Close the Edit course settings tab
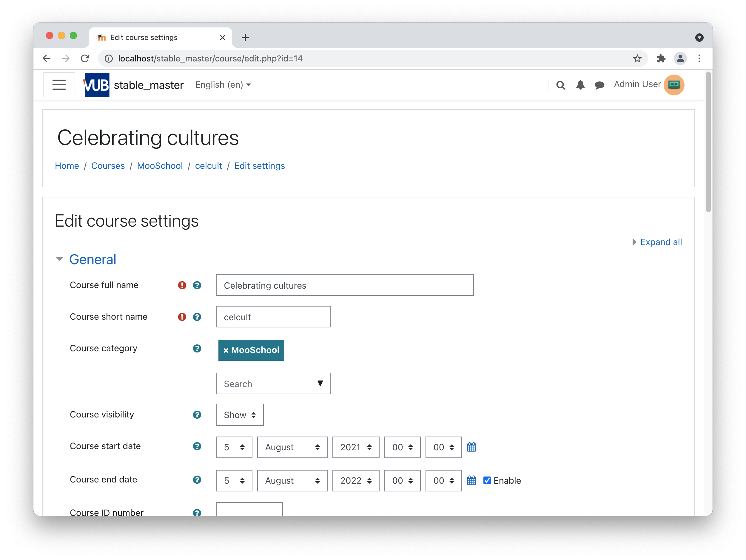 coord(222,37)
